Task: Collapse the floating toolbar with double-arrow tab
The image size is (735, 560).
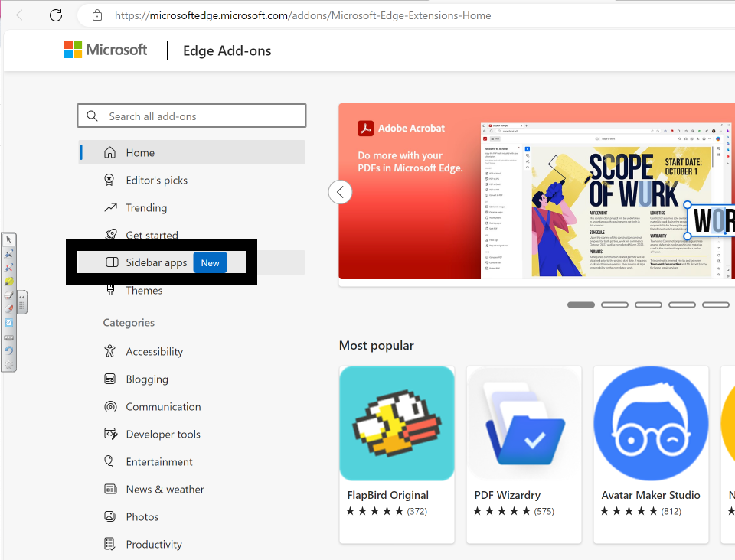Action: pyautogui.click(x=22, y=302)
